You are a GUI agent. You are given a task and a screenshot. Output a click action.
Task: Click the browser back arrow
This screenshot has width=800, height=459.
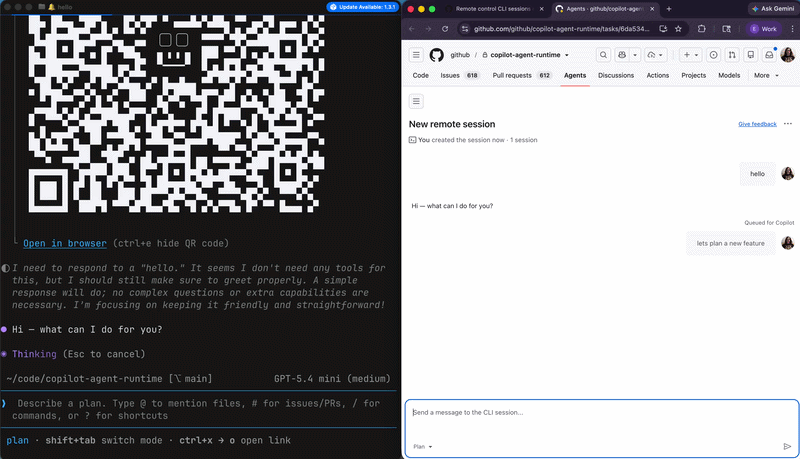412,29
